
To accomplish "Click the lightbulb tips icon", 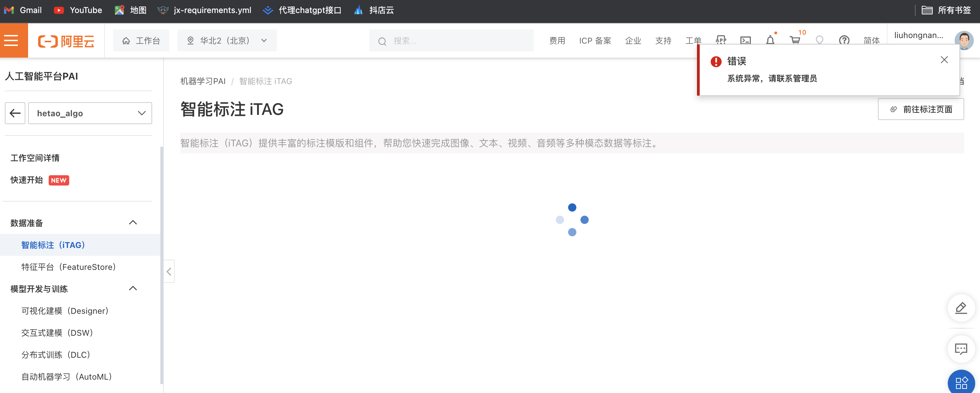I will tap(819, 40).
